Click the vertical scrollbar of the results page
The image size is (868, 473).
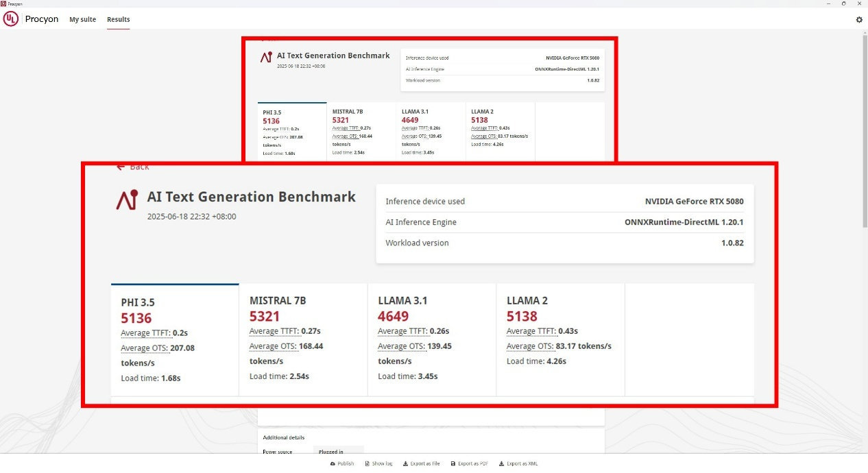(865, 130)
